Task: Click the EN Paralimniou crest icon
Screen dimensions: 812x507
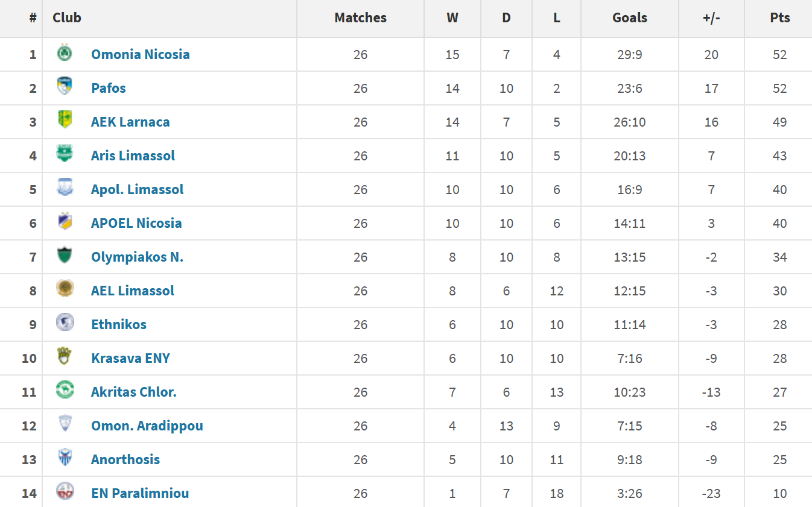Action: point(65,493)
